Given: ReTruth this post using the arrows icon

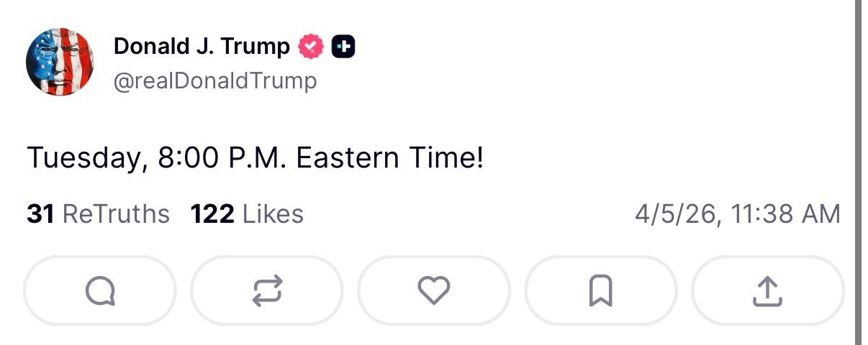Looking at the screenshot, I should point(267,291).
